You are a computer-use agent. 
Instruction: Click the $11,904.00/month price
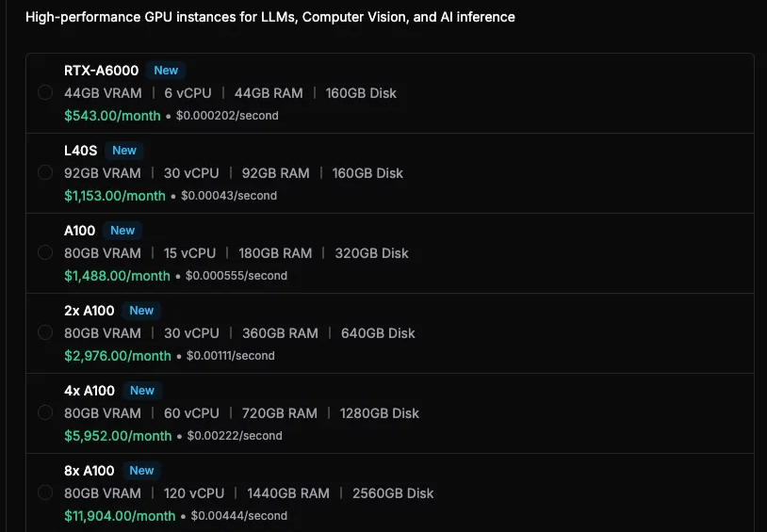(120, 516)
